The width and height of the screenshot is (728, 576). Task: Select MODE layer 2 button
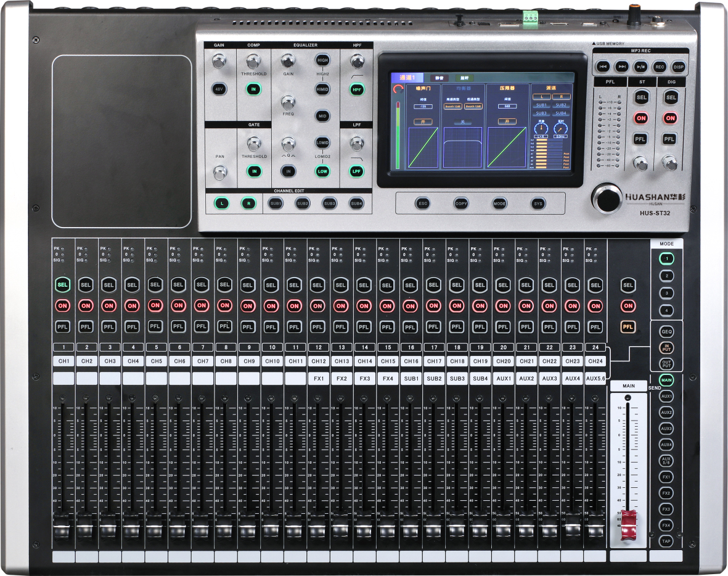[666, 276]
